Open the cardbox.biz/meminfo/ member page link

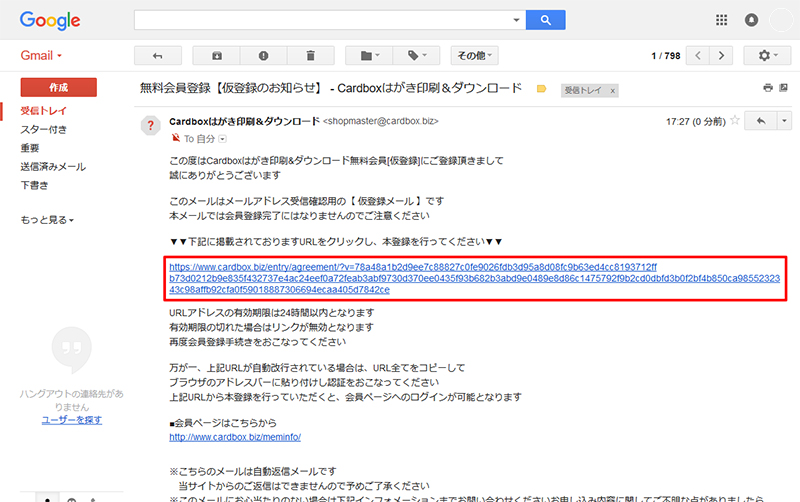pos(235,437)
